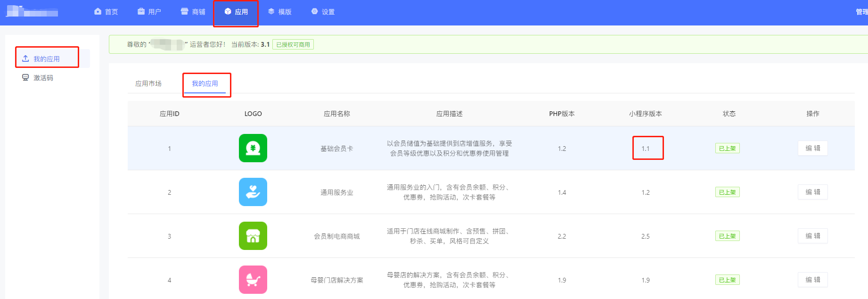
Task: Click the 会员制电商商城 description text
Action: [x=450, y=236]
